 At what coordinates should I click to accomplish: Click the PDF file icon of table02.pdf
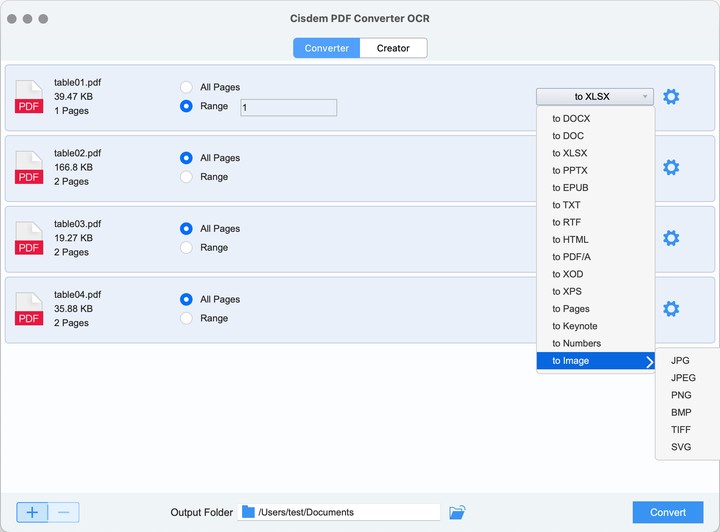pyautogui.click(x=29, y=168)
